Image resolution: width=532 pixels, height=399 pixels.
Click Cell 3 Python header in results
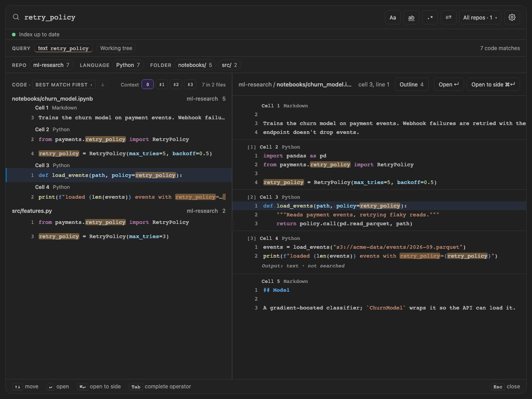tap(52, 165)
